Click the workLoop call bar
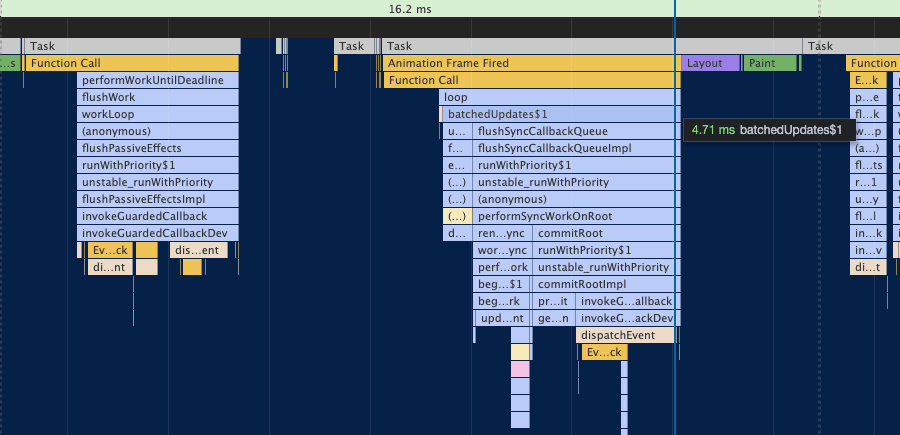 tap(158, 114)
